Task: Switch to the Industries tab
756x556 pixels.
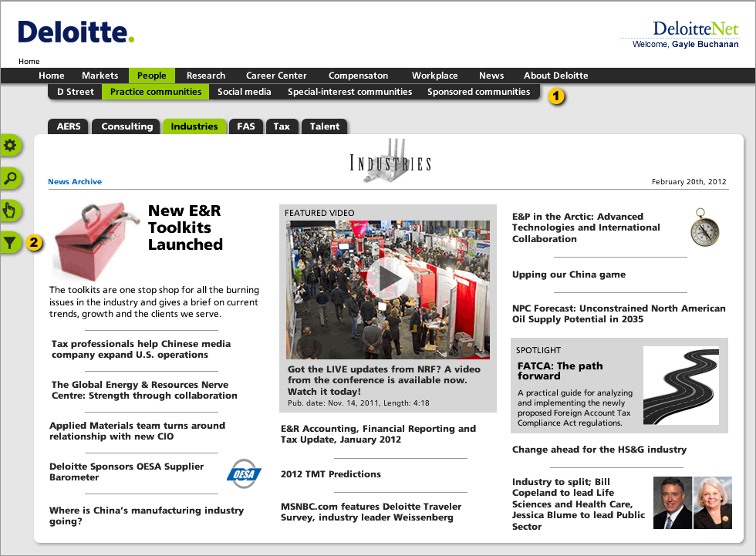Action: [x=194, y=126]
